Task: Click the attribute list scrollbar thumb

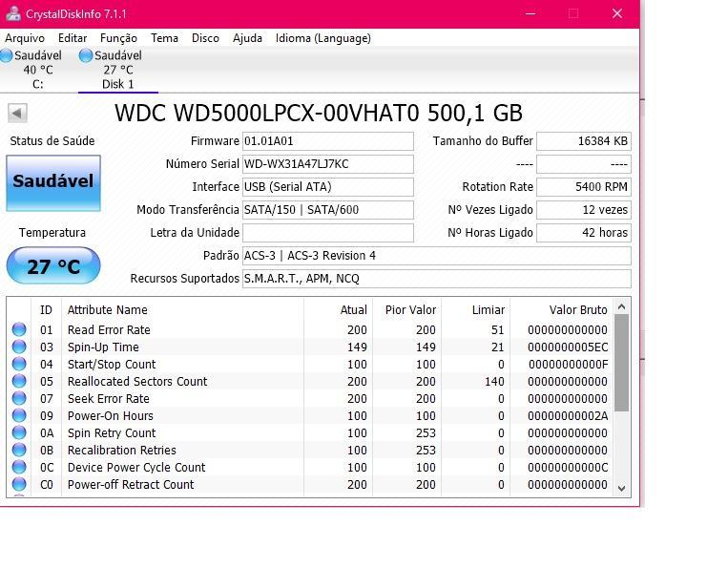Action: pyautogui.click(x=622, y=363)
